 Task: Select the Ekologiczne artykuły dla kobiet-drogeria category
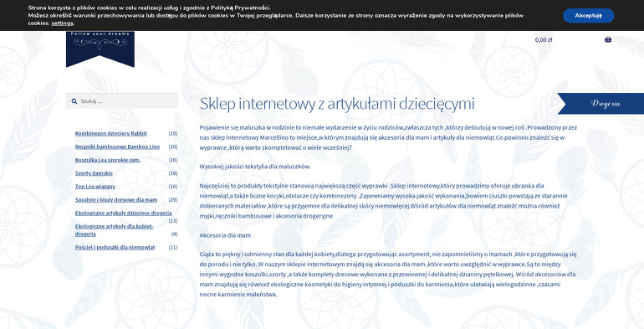[115, 230]
